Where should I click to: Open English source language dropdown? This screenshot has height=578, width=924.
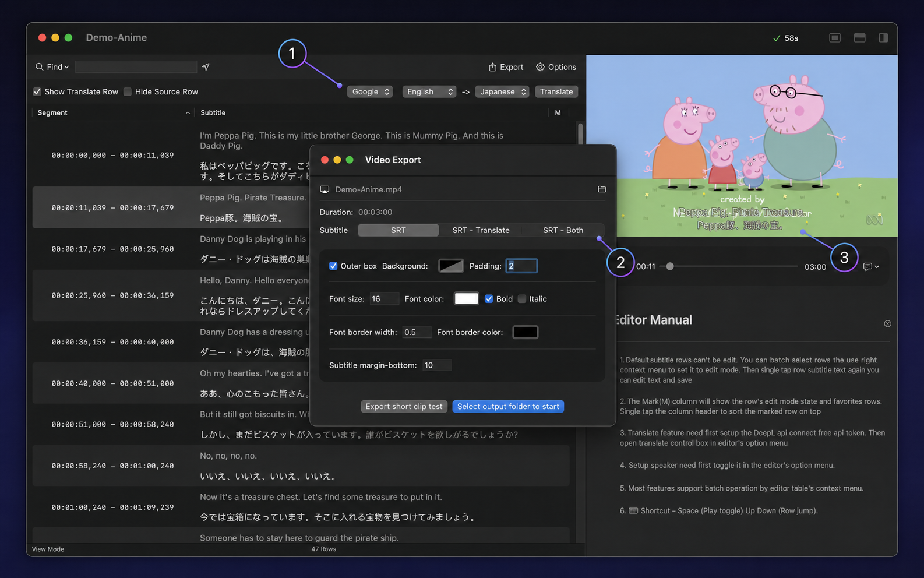[429, 92]
